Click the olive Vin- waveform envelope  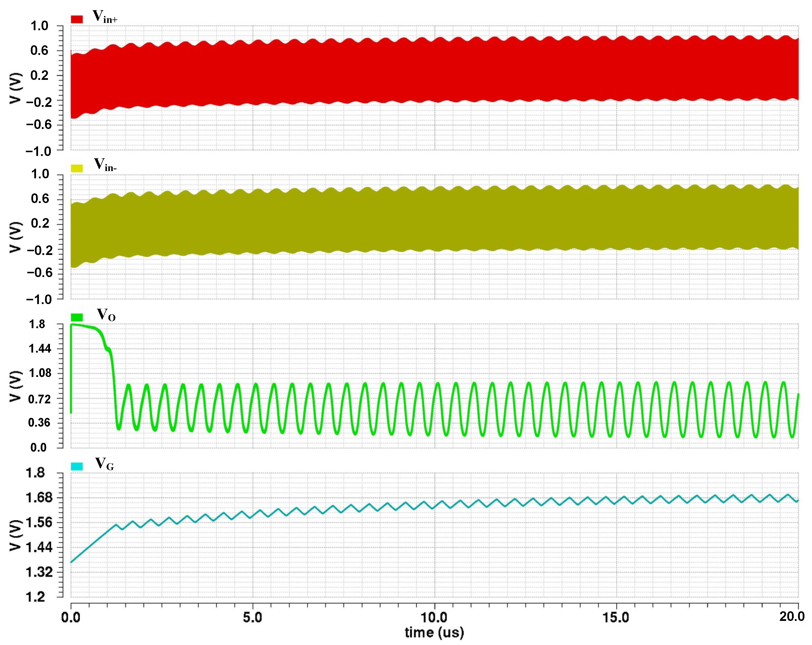pos(433,220)
